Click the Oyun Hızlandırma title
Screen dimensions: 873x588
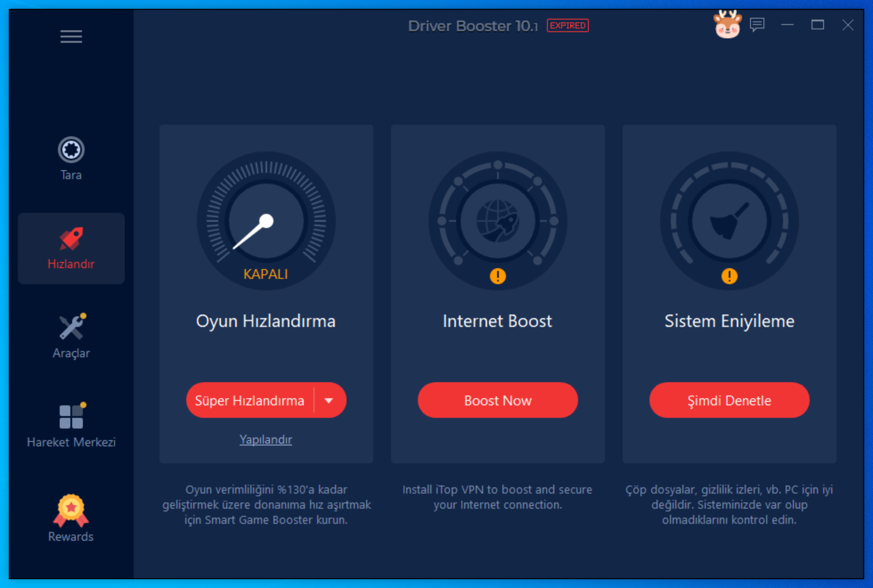pyautogui.click(x=265, y=321)
